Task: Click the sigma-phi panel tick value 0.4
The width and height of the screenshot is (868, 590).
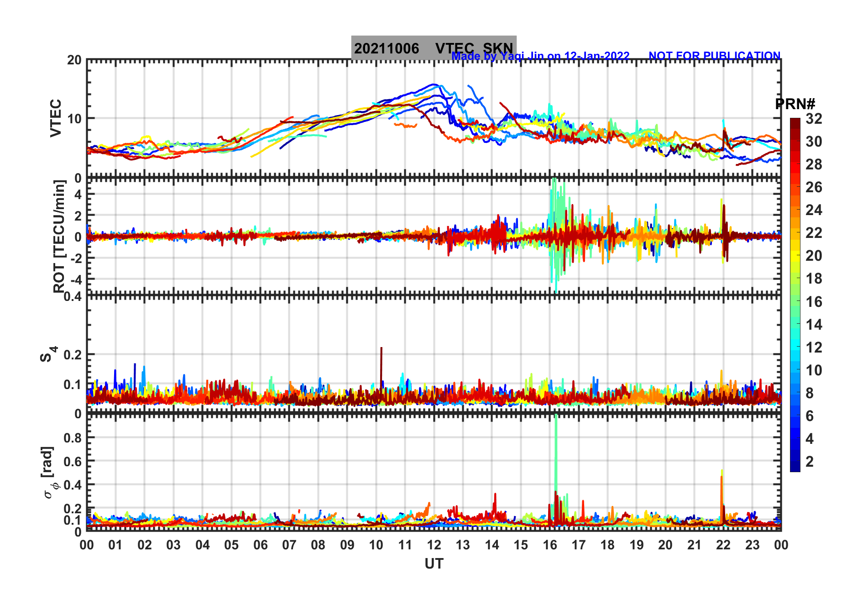Action: pos(73,485)
